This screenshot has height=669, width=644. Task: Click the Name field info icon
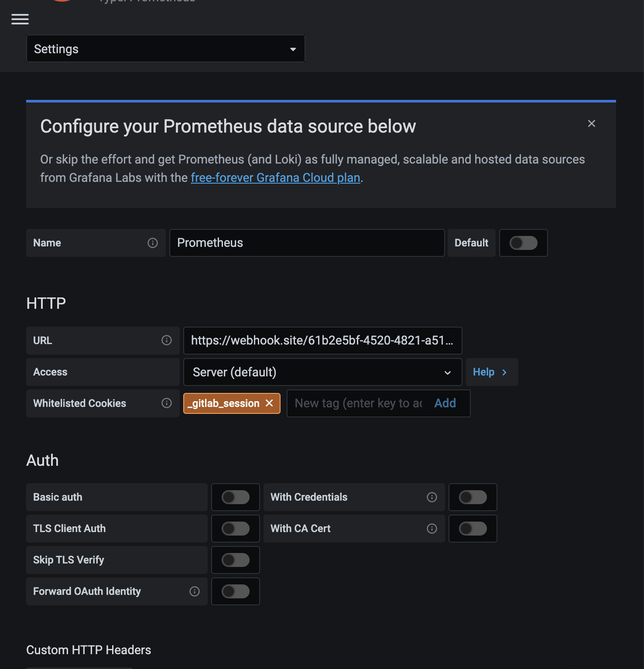click(x=153, y=243)
